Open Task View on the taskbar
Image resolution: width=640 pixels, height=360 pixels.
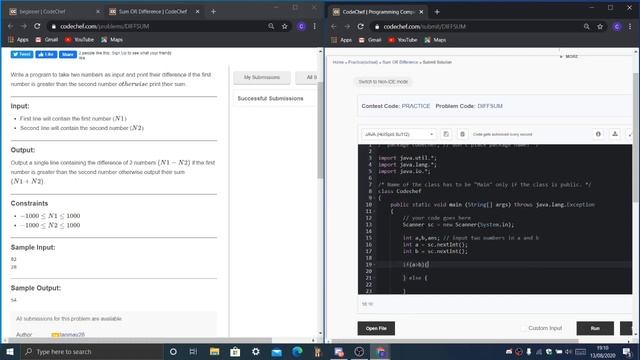[193, 351]
